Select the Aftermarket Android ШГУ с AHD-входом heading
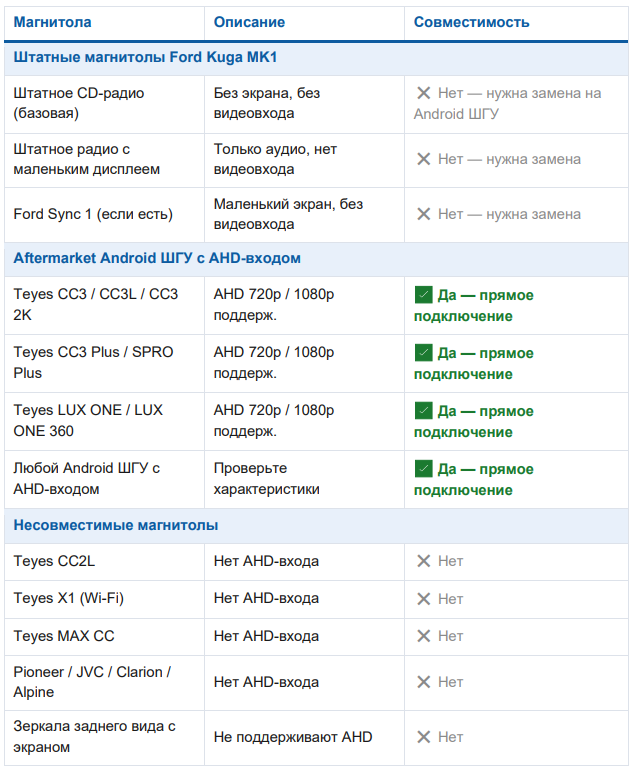This screenshot has height=771, width=635. [157, 258]
